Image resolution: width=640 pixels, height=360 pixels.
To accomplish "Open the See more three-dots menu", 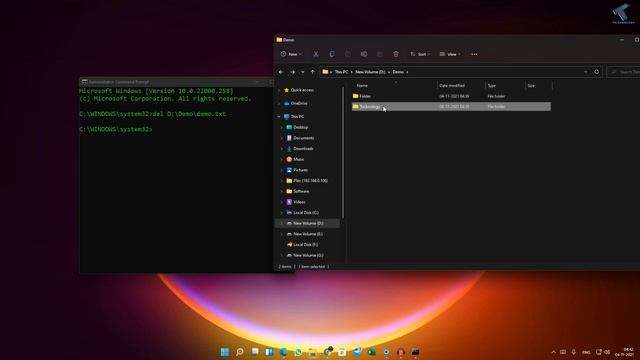I will [474, 54].
